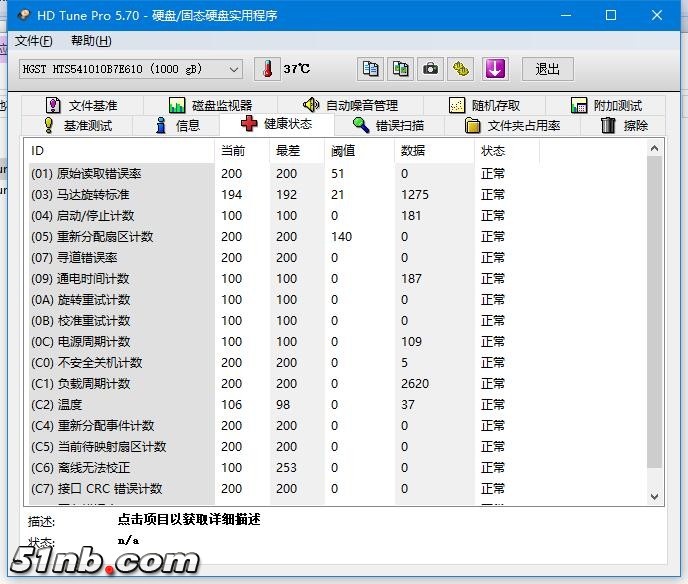Select the (04) 启动/停止计数 row
The width and height of the screenshot is (688, 584).
tap(285, 215)
